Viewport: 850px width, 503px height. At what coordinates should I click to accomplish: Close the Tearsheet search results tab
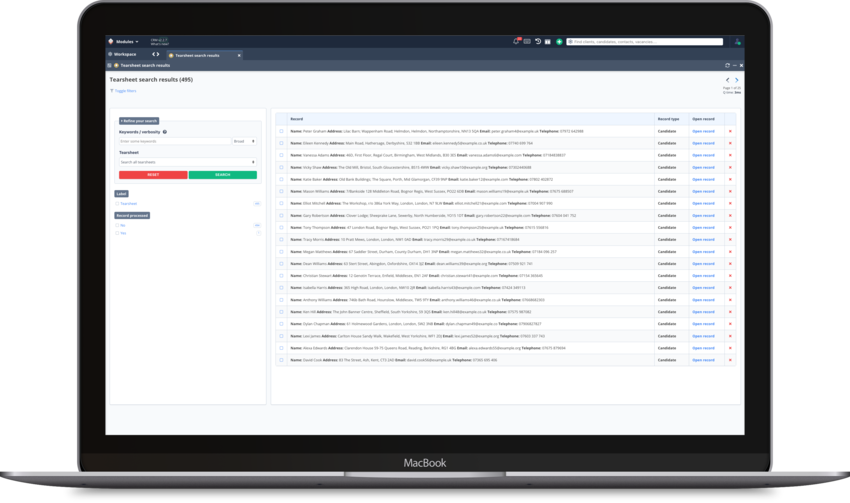pyautogui.click(x=239, y=55)
